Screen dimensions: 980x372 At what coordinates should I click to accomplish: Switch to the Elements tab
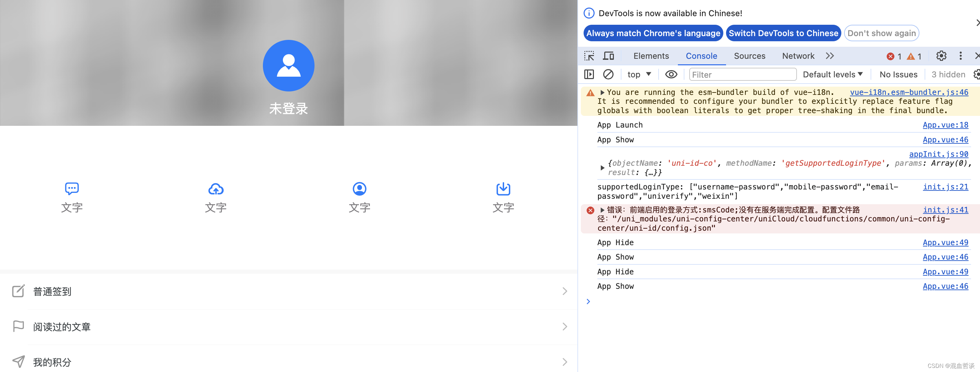click(651, 56)
